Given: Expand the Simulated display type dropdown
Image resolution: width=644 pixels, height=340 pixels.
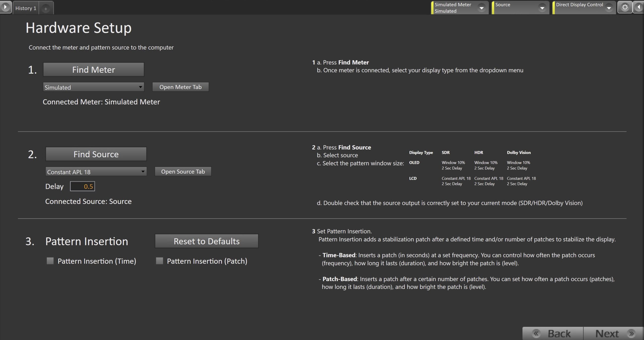Looking at the screenshot, I should pyautogui.click(x=140, y=87).
